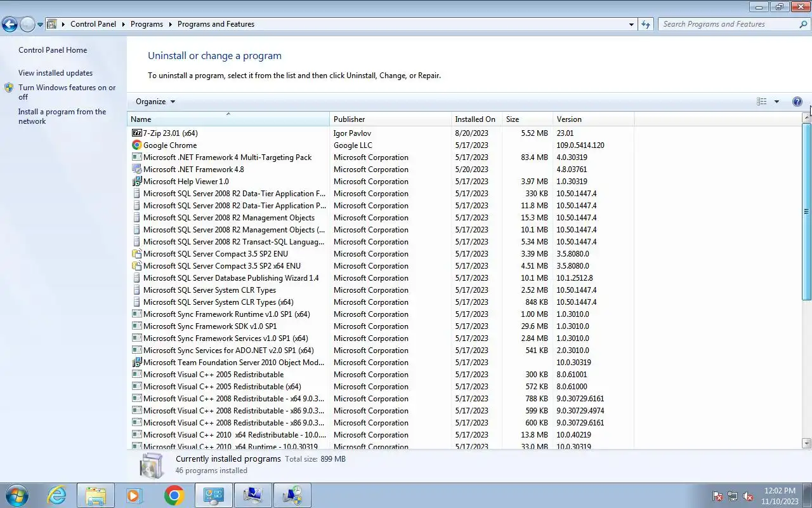Click the SQL Server Database Publishing Wizard icon
This screenshot has height=508, width=812.
point(136,278)
